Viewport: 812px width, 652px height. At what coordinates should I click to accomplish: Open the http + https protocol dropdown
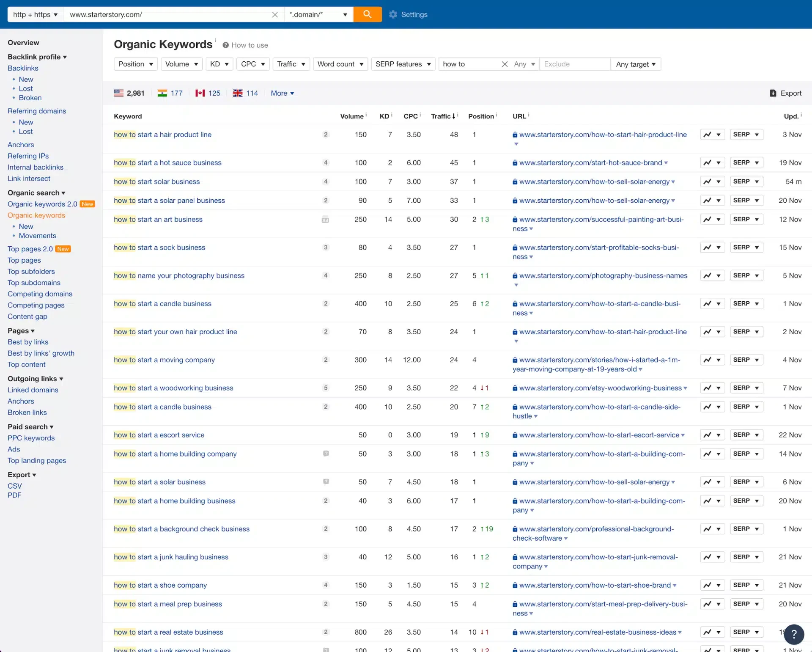pyautogui.click(x=36, y=15)
